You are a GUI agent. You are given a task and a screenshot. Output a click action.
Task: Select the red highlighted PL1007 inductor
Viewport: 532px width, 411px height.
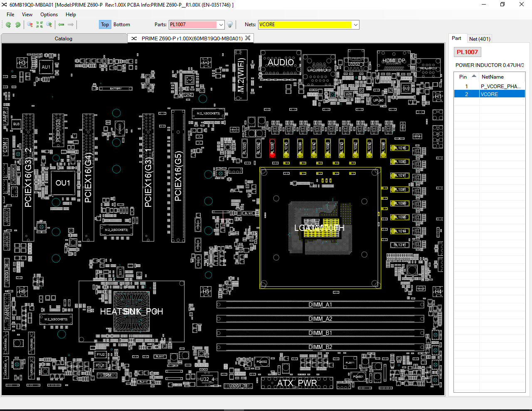[273, 148]
